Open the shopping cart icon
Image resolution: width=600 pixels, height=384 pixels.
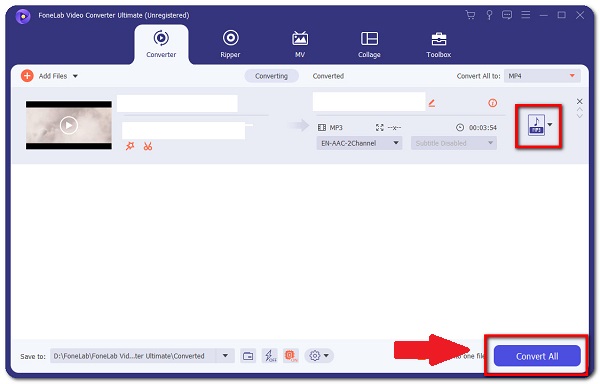[470, 15]
